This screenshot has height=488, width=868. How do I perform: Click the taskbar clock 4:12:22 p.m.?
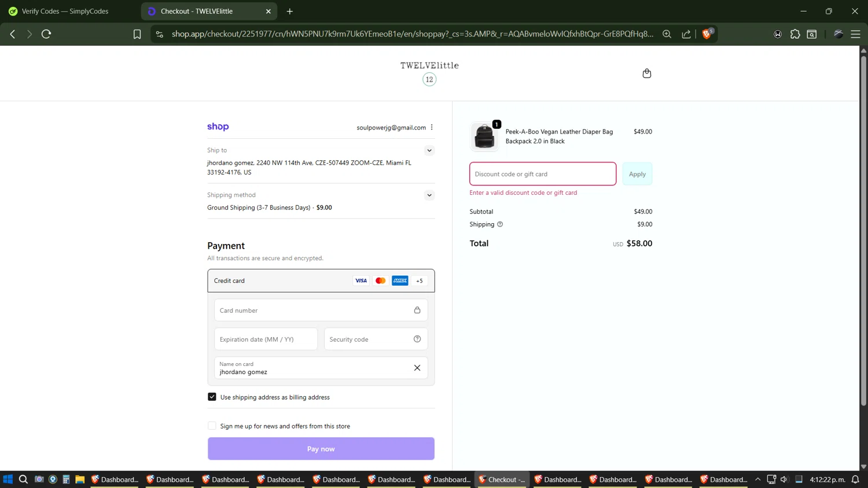(x=827, y=479)
